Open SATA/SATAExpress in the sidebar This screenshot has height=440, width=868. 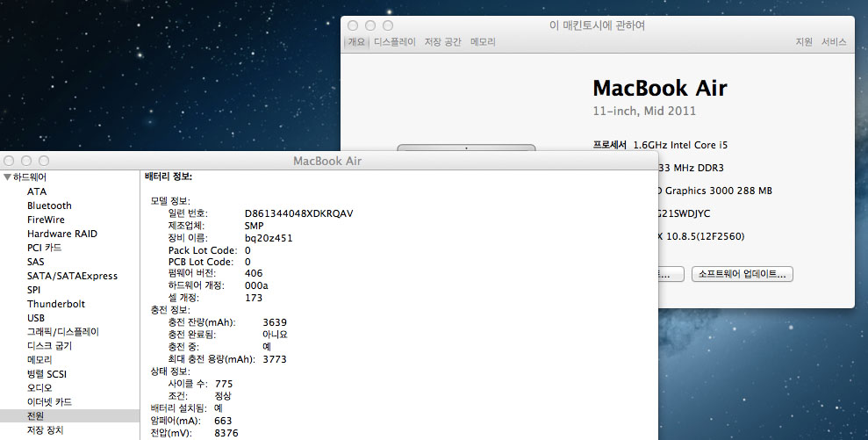point(71,276)
